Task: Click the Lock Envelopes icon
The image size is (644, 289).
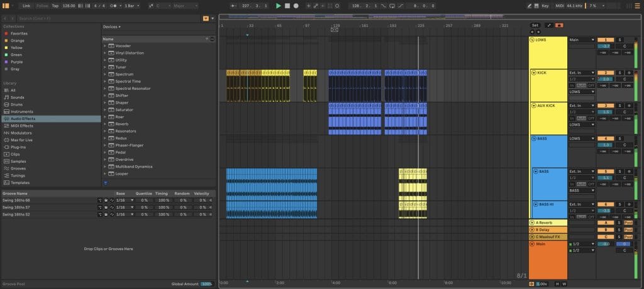Action: click(559, 25)
